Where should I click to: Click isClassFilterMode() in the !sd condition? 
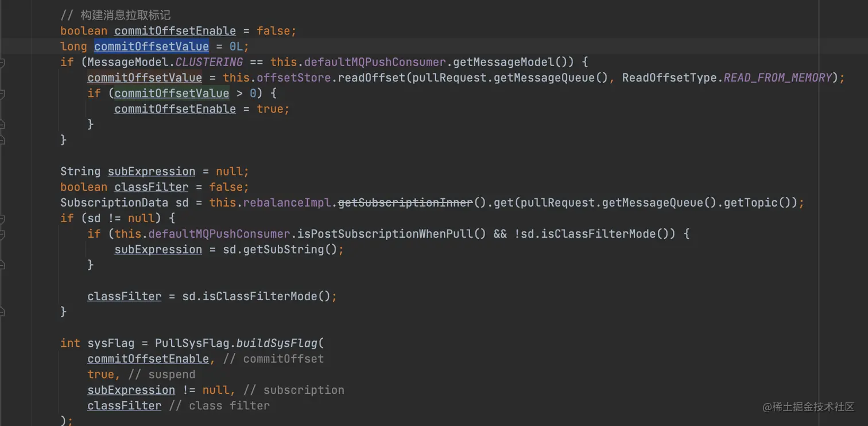pyautogui.click(x=609, y=234)
